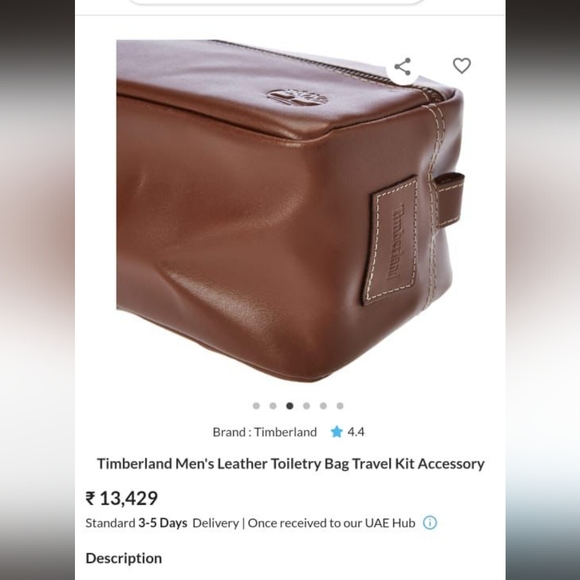The height and width of the screenshot is (580, 580).
Task: Go to fourth image carousel dot
Action: click(x=306, y=406)
